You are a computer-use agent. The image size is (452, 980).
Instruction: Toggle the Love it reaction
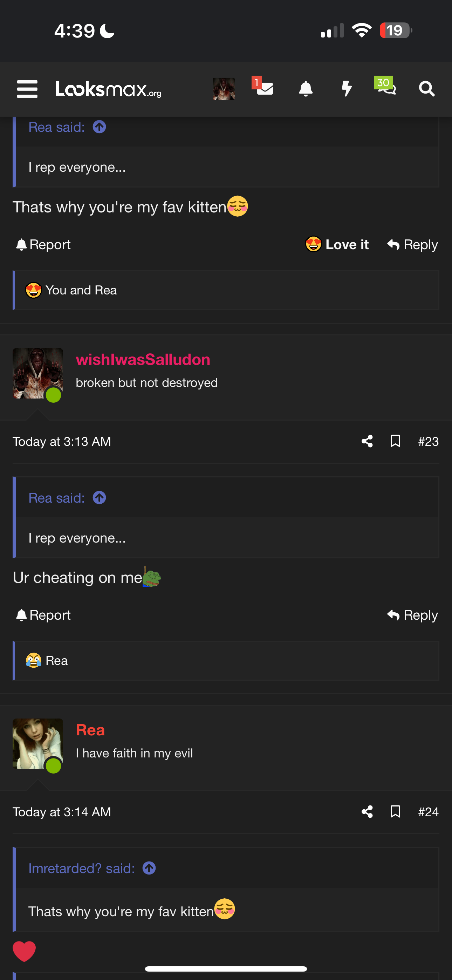(x=337, y=244)
